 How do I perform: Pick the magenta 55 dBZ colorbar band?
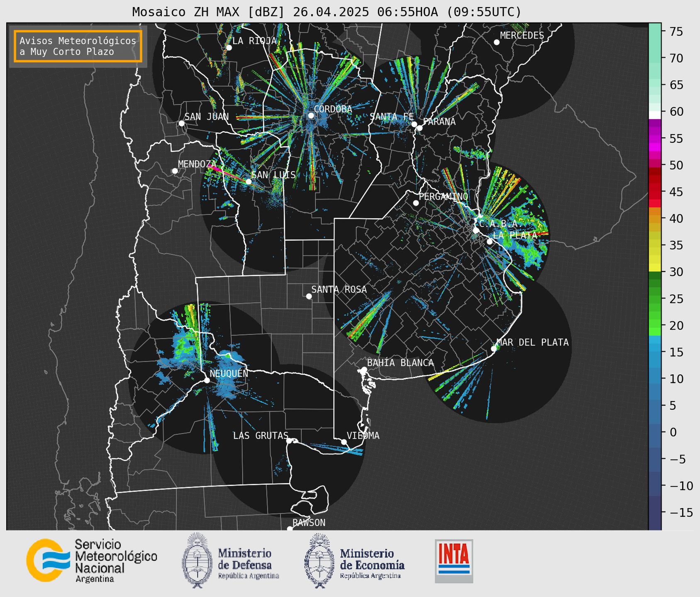point(655,138)
